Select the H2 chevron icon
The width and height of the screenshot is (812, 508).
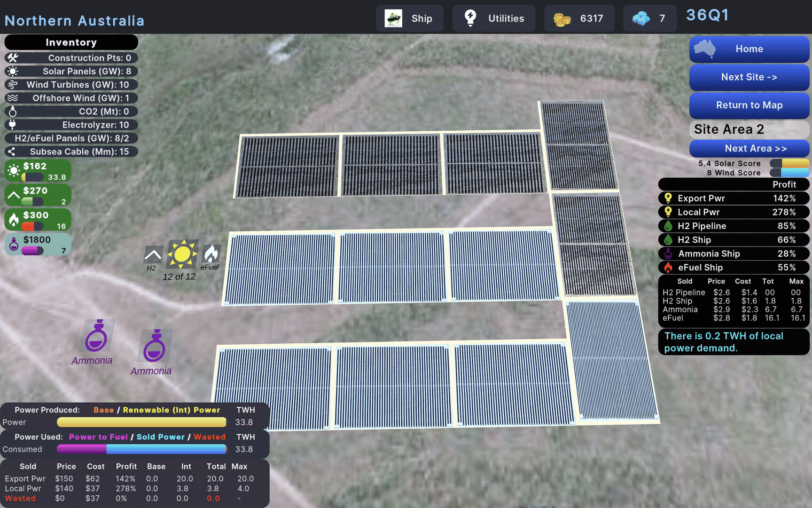click(x=153, y=255)
